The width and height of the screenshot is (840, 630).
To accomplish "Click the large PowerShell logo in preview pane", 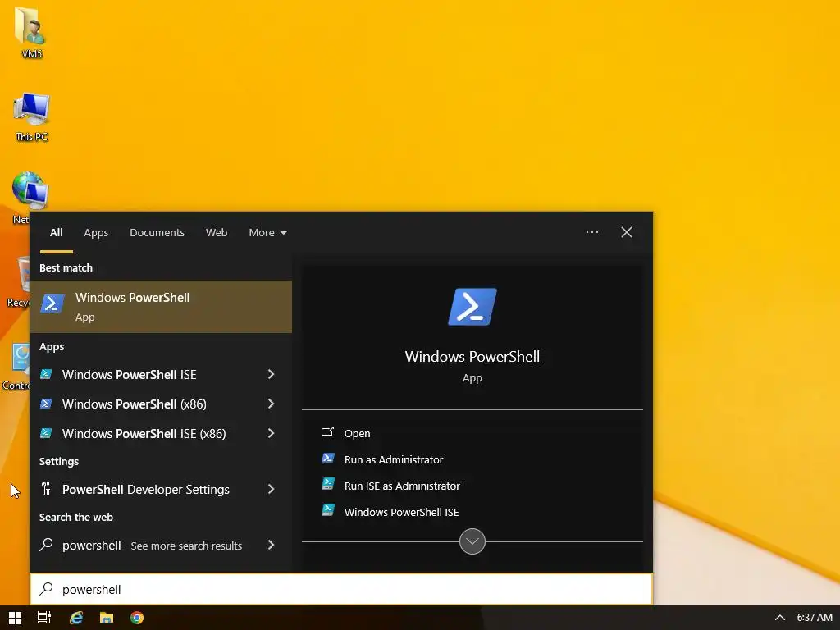I will (x=472, y=307).
